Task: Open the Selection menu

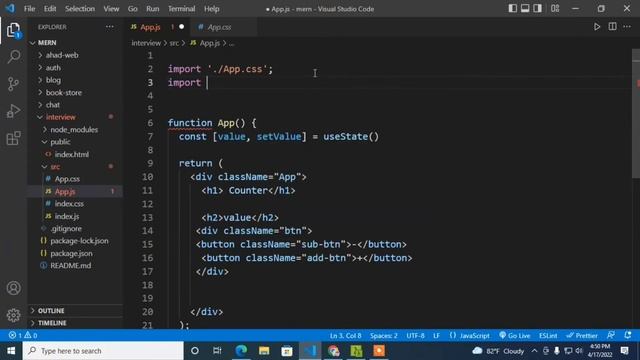Action: click(80, 9)
